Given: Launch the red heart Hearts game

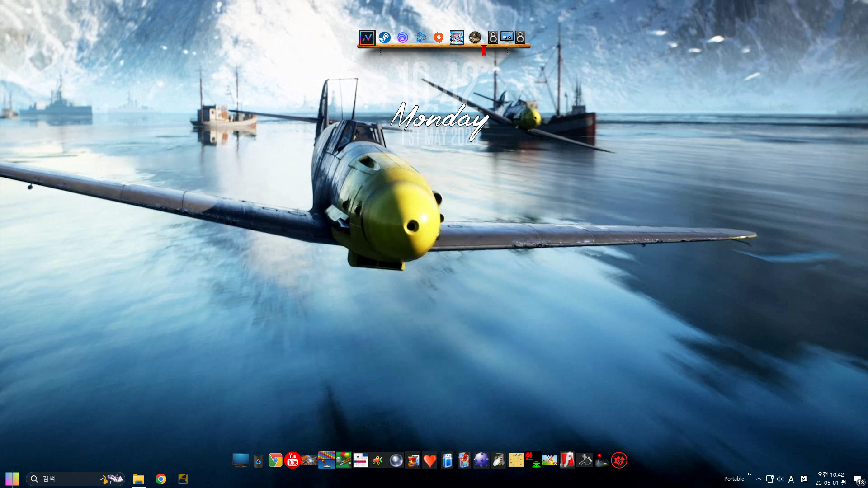Looking at the screenshot, I should (430, 460).
